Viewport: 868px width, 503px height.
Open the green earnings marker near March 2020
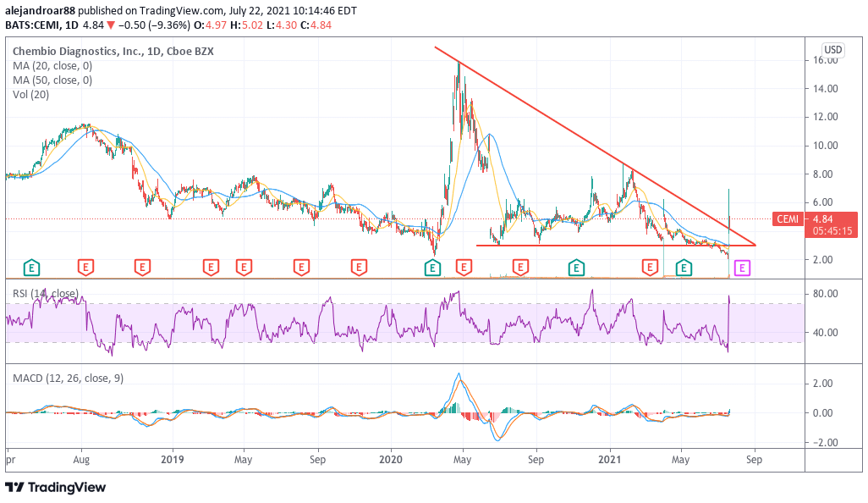(432, 268)
